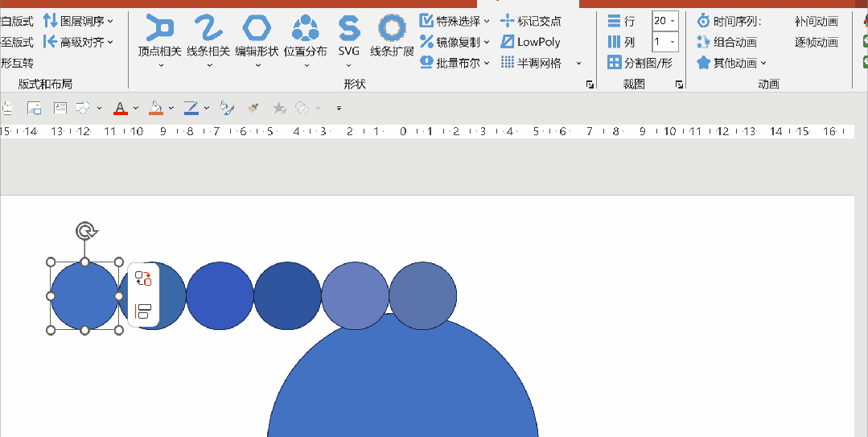This screenshot has width=868, height=437.
Task: Open the shape outline color dropdown arrow
Action: pyautogui.click(x=207, y=108)
